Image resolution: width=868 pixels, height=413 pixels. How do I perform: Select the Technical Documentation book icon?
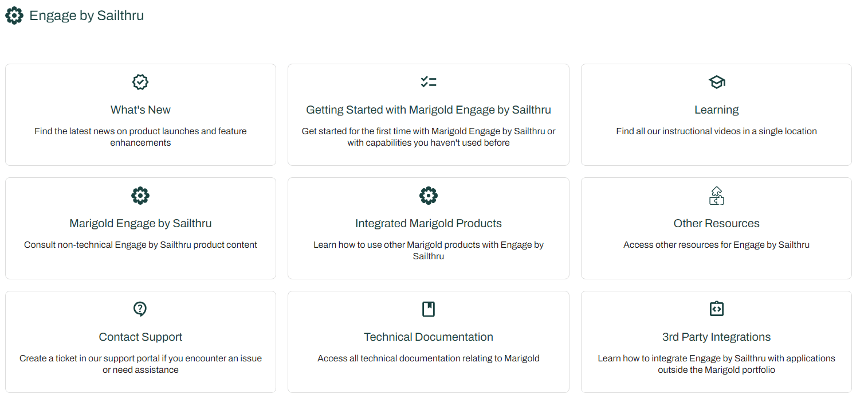pos(428,309)
